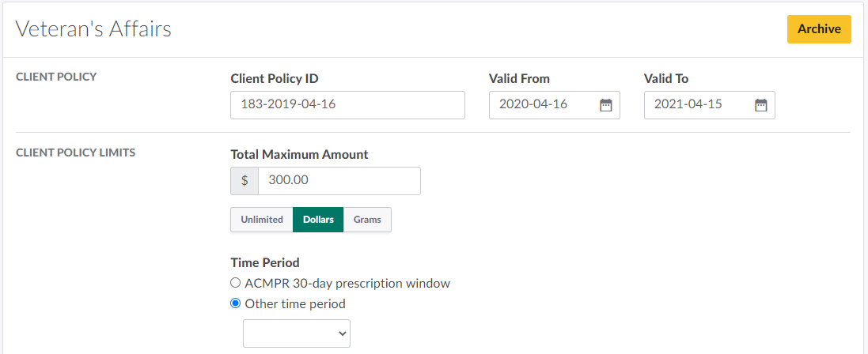This screenshot has height=354, width=868.
Task: Switch limit type to Grams
Action: [367, 220]
